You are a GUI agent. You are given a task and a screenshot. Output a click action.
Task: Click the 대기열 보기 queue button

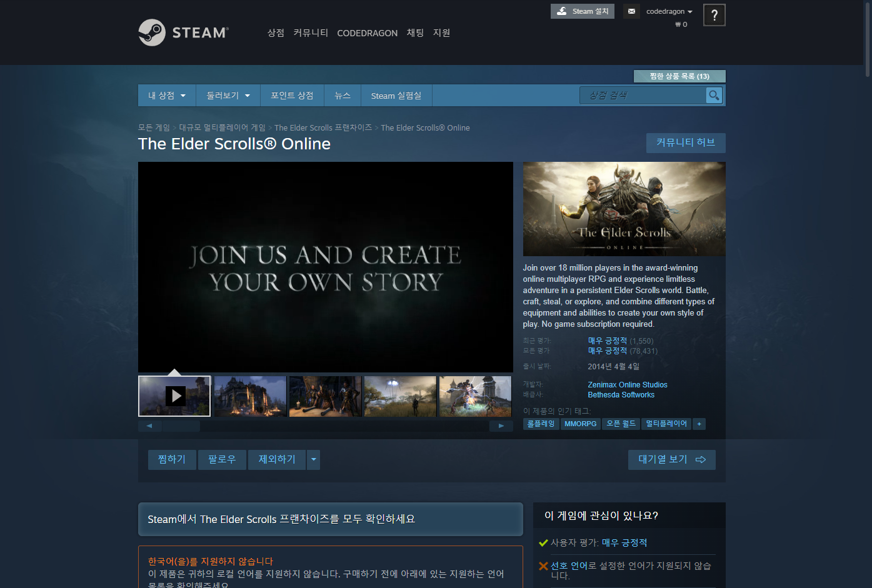pyautogui.click(x=672, y=459)
